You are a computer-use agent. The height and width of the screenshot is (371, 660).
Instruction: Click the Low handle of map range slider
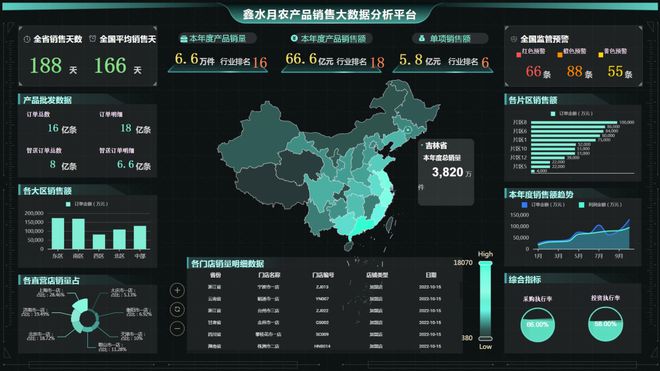coord(485,338)
